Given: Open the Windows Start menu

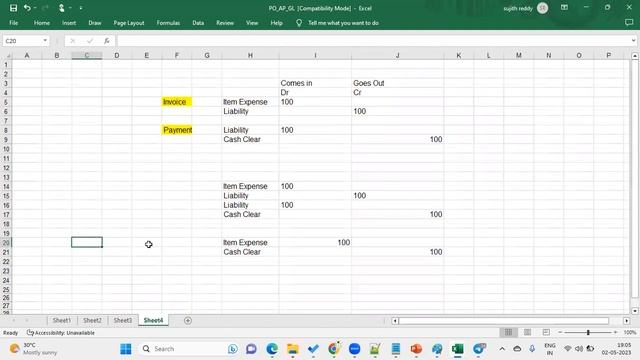Looking at the screenshot, I should [x=126, y=349].
